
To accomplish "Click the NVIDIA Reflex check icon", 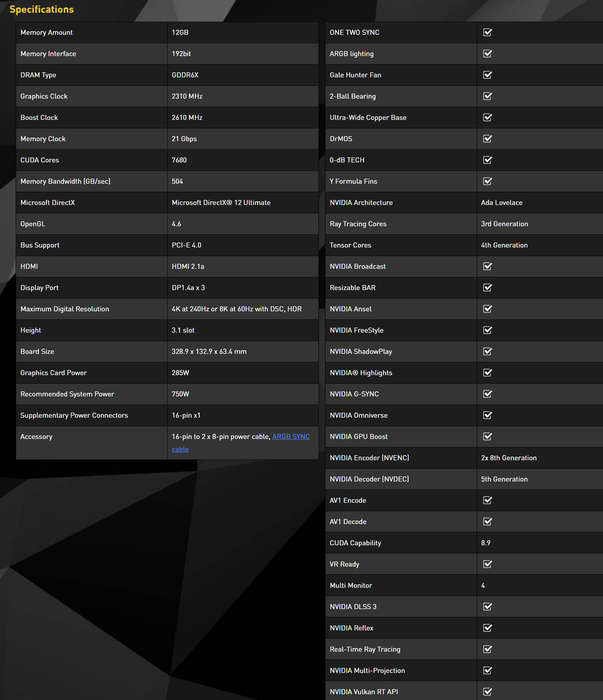I will pos(487,628).
